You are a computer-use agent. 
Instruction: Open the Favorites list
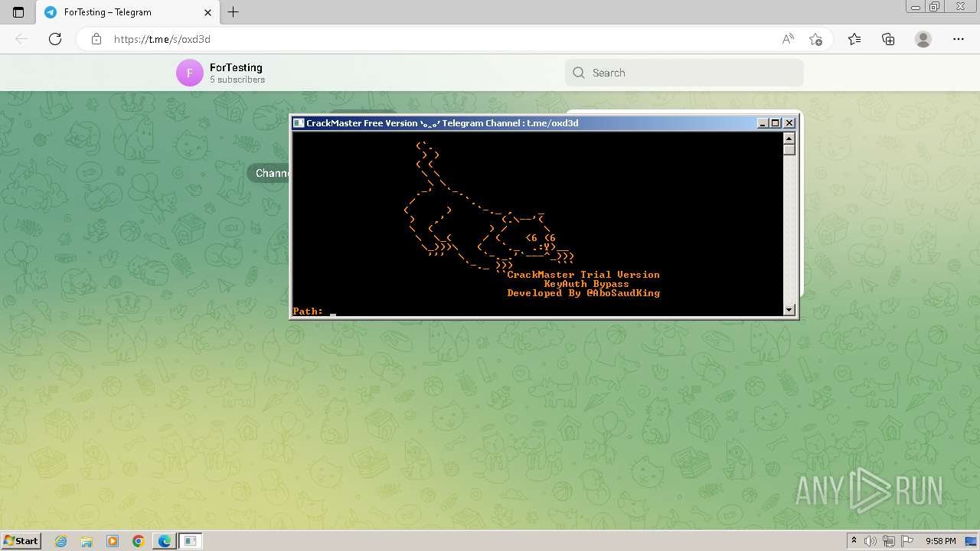pyautogui.click(x=854, y=39)
